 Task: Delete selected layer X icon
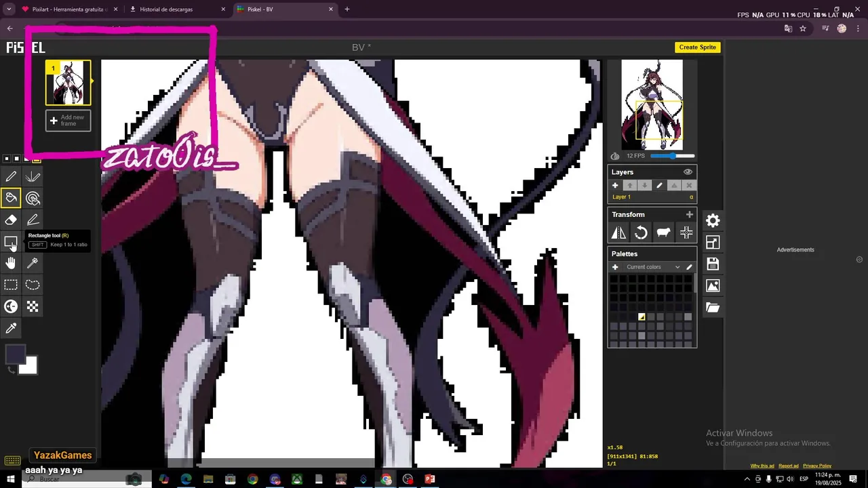(689, 186)
